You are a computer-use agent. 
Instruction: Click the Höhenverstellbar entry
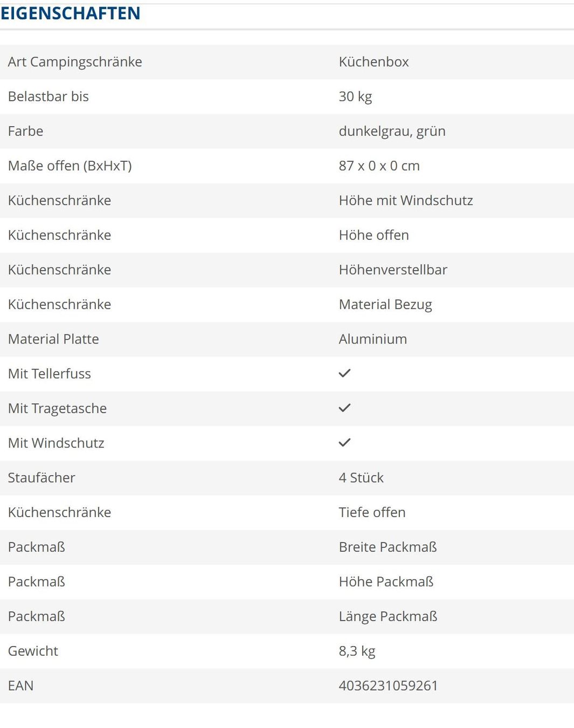[x=393, y=270]
